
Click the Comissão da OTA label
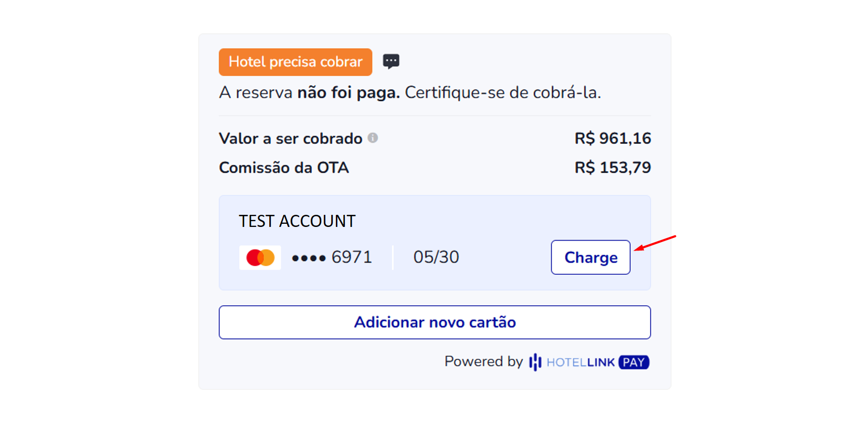click(284, 168)
